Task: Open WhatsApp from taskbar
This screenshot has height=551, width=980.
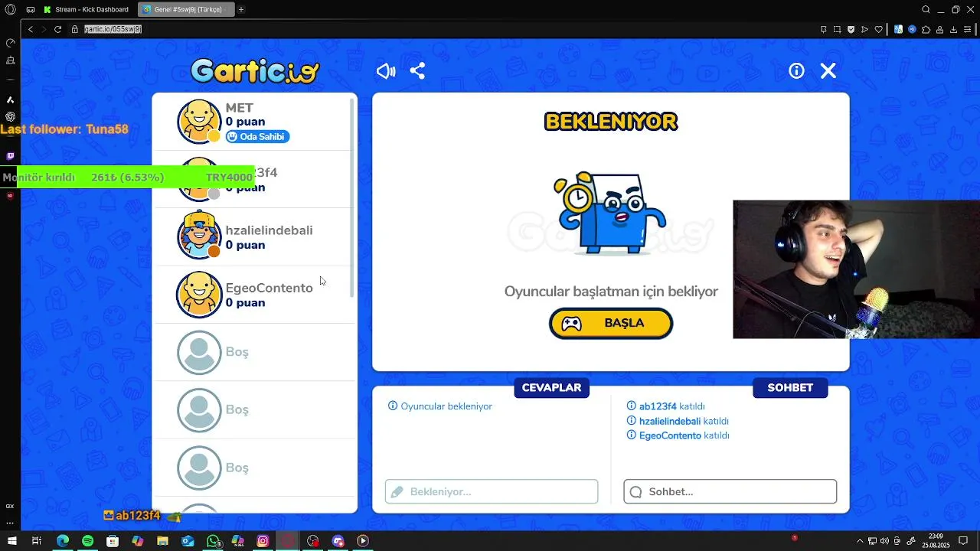Action: pyautogui.click(x=213, y=541)
